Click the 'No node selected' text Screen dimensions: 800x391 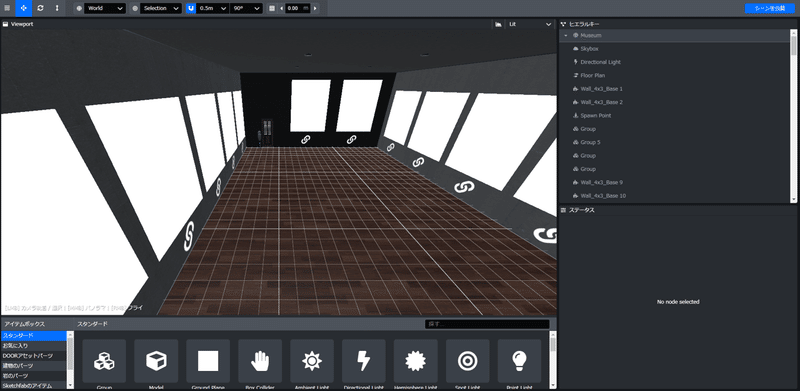click(x=678, y=302)
